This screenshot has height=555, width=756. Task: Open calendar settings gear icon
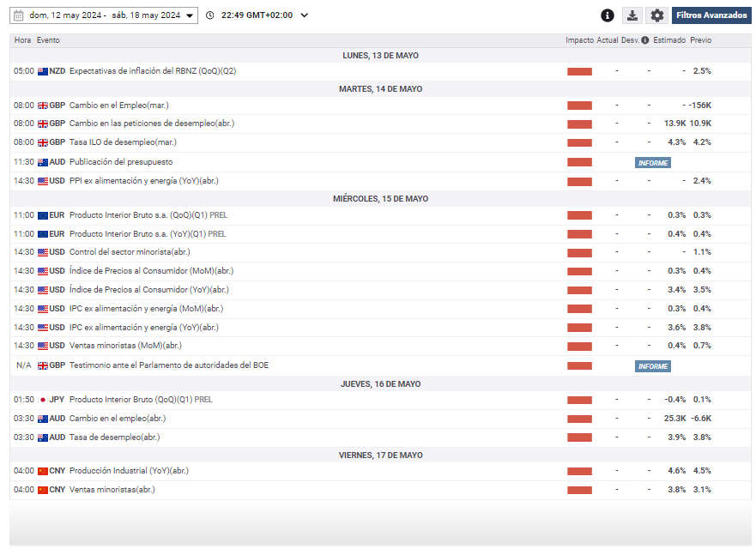pos(657,15)
